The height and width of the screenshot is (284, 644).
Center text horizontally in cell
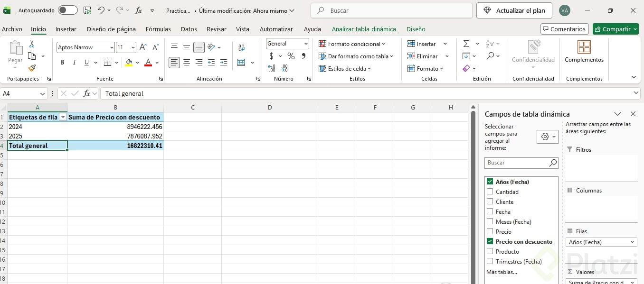187,63
